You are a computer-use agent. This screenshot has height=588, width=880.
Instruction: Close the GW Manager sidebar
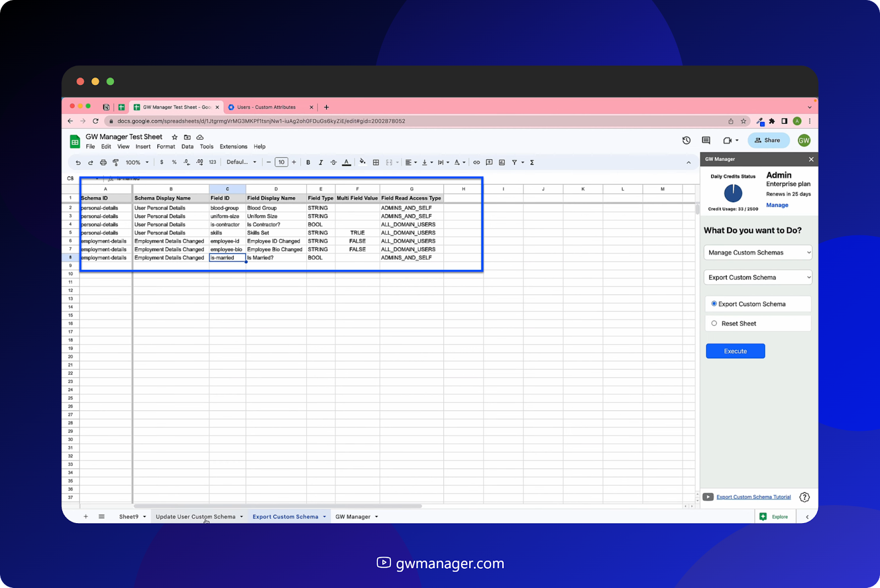[x=811, y=159]
